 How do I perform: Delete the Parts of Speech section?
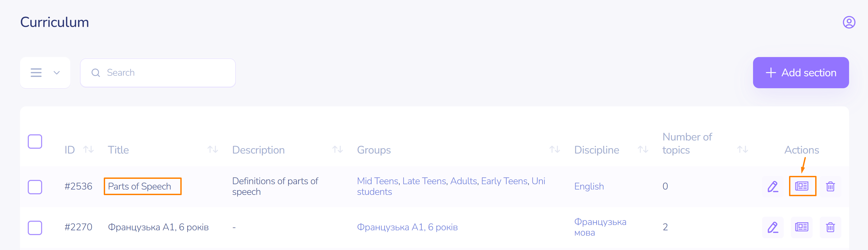830,186
